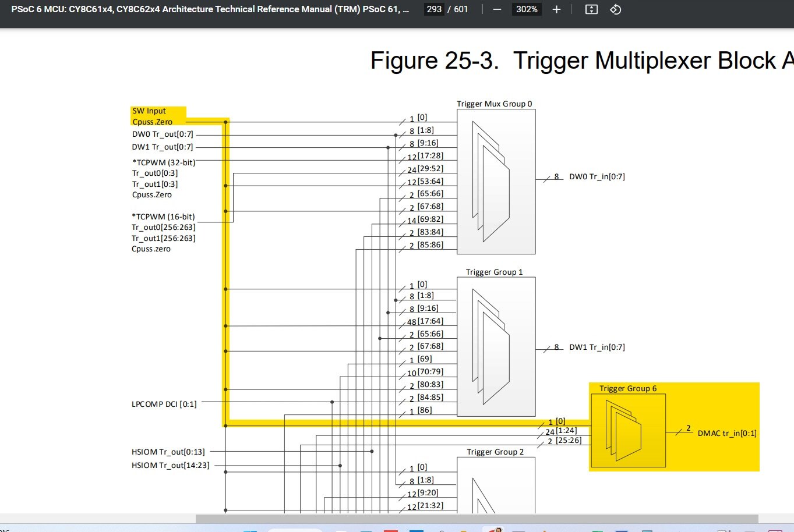Screen dimensions: 794x532
Task: Click the total page count 601
Action: [x=461, y=9]
